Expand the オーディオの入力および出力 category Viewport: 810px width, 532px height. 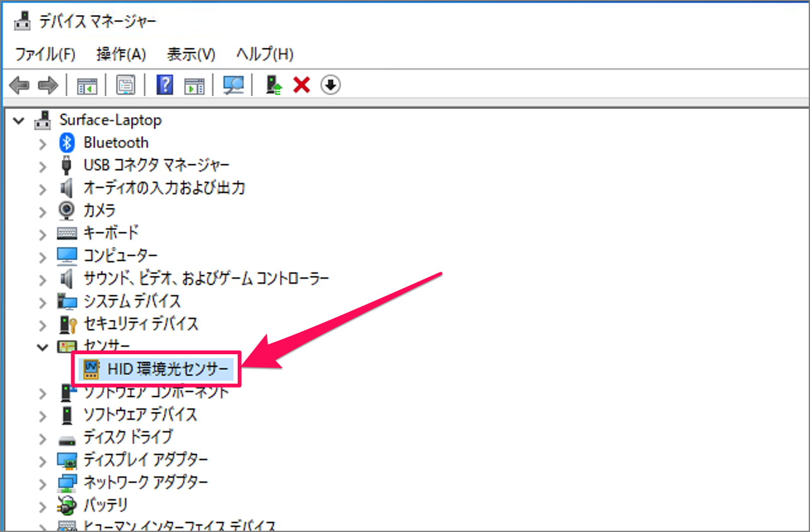(42, 189)
